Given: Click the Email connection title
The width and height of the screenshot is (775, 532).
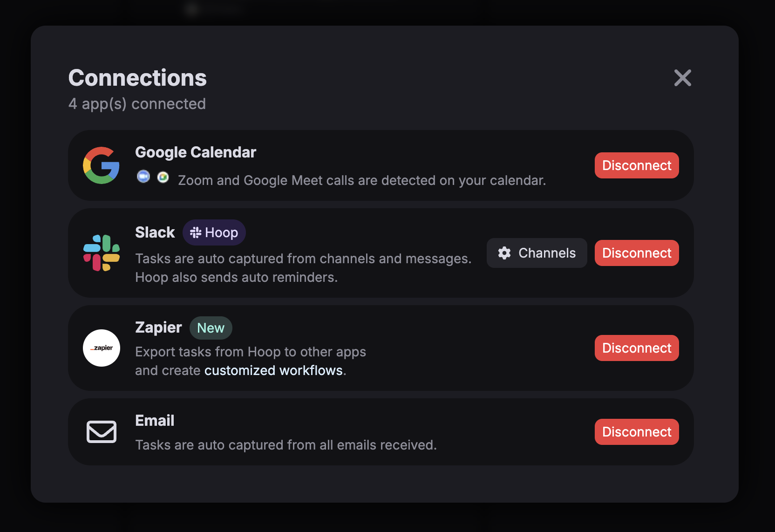Looking at the screenshot, I should [155, 421].
